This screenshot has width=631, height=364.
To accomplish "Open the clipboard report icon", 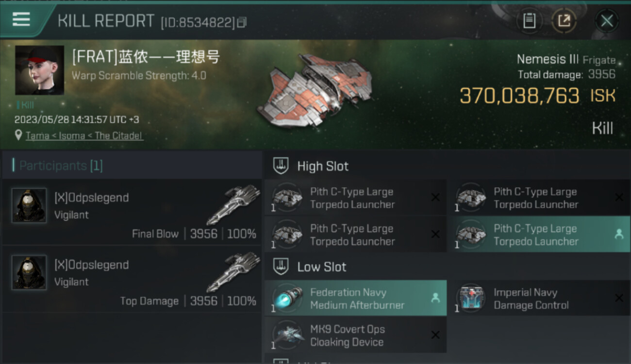I will pos(529,21).
